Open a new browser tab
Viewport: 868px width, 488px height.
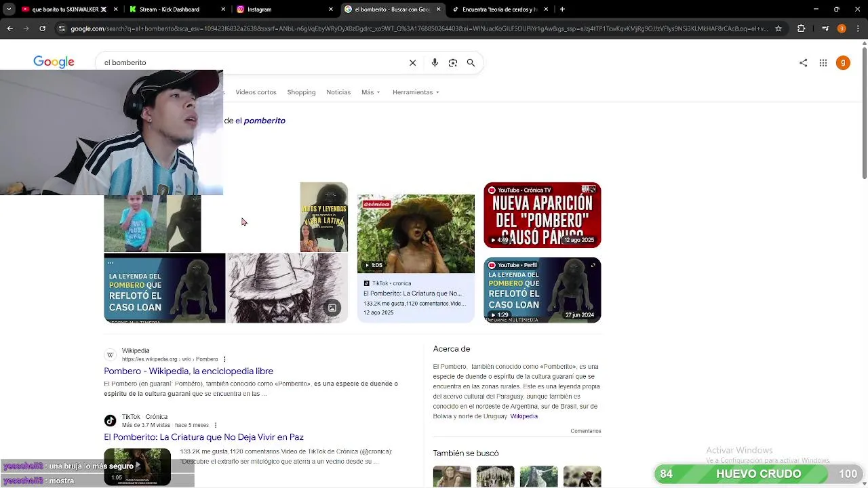[x=562, y=9]
